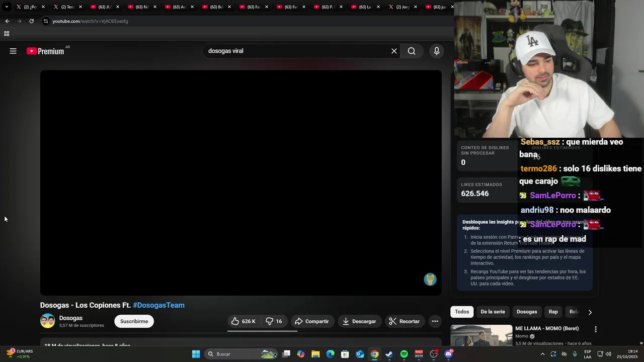Viewport: 644px width, 362px height.
Task: Open the tab search dropdown arrow
Action: 7,7
